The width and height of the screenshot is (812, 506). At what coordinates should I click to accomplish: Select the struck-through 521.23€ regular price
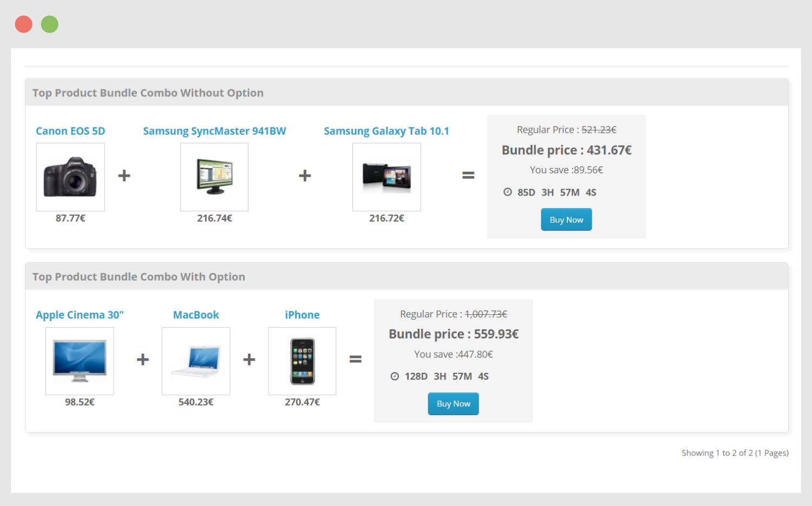[599, 129]
